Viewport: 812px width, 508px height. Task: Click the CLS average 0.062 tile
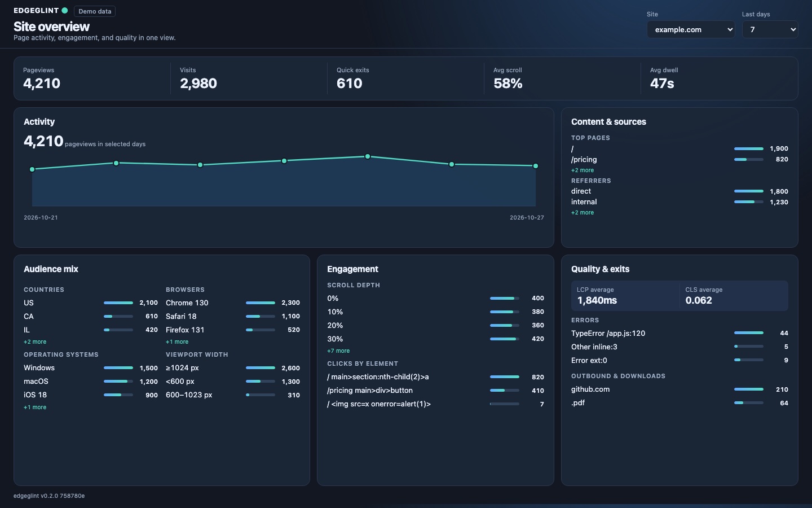(x=734, y=296)
